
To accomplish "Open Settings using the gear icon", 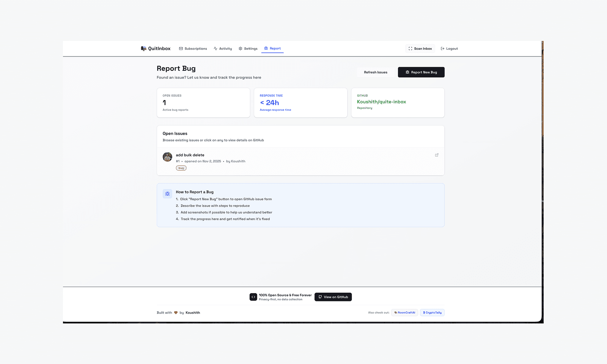I will (240, 49).
